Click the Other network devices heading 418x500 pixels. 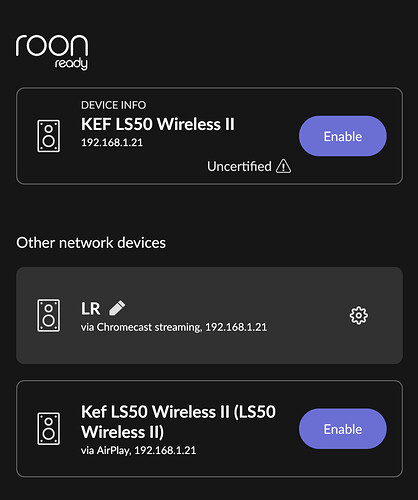91,242
